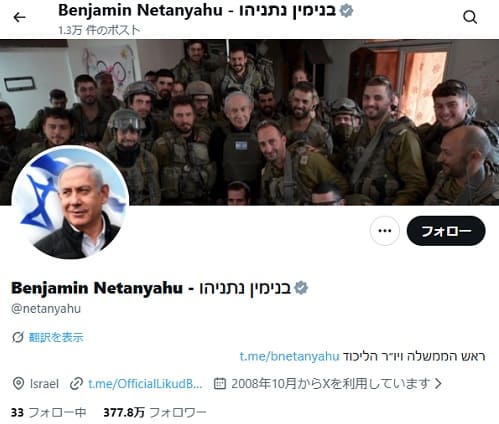Click the verified badge in the top header
This screenshot has height=424, width=499.
(x=346, y=11)
